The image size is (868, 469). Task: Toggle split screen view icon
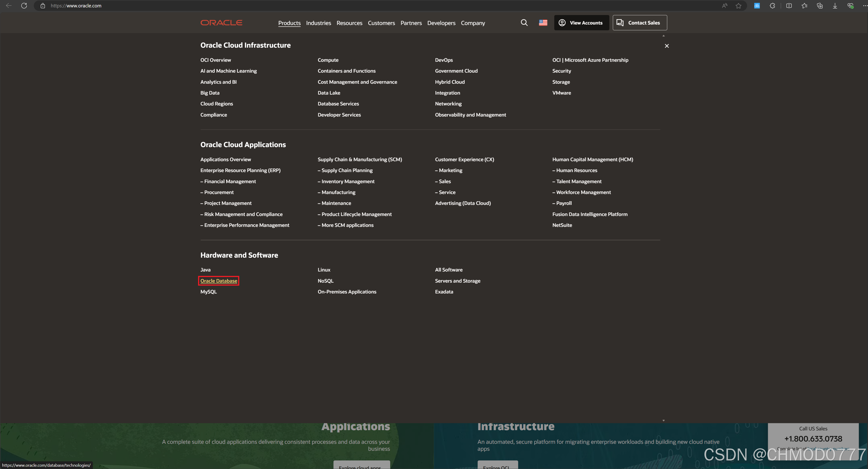pos(789,6)
